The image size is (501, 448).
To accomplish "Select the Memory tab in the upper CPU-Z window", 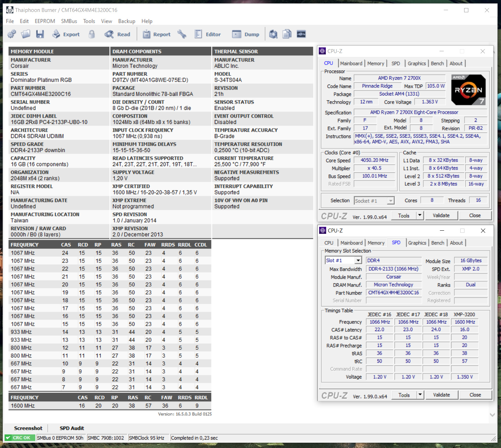I will [376, 64].
